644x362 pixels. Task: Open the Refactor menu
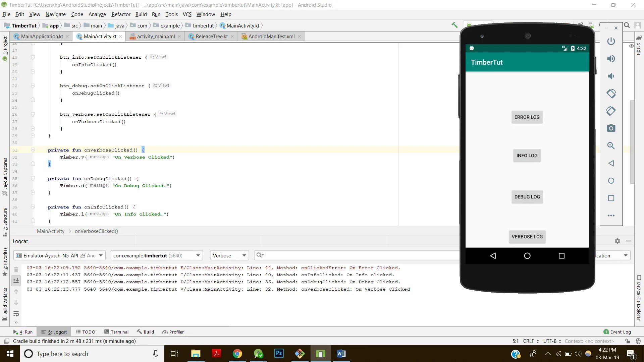click(x=120, y=14)
